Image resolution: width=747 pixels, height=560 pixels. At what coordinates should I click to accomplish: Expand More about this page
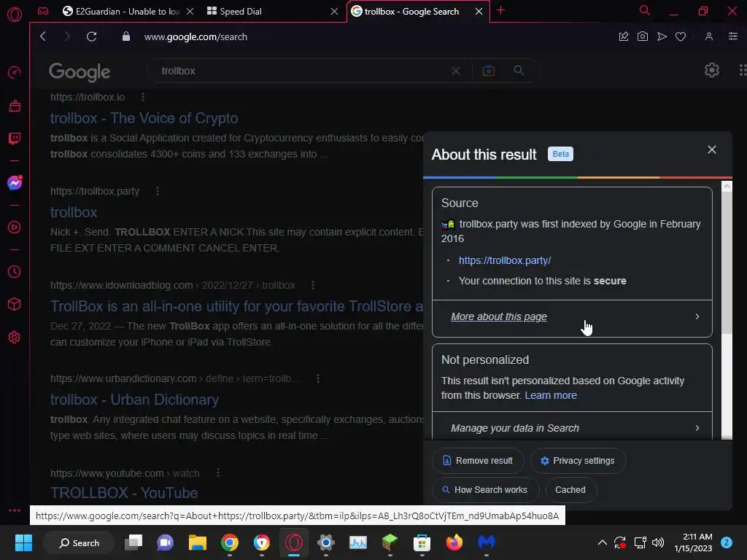572,317
